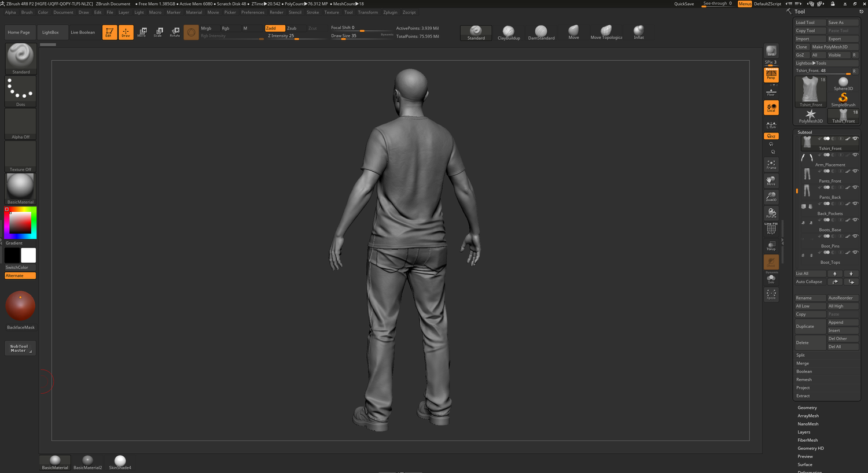Screen dimensions: 868x473
Task: Select the ClayBuildup brush
Action: coord(508,32)
